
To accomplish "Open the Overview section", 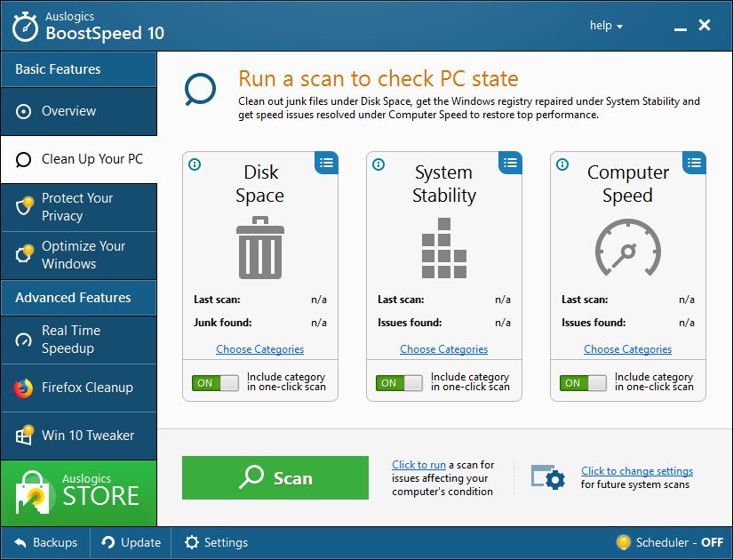I will tap(78, 111).
